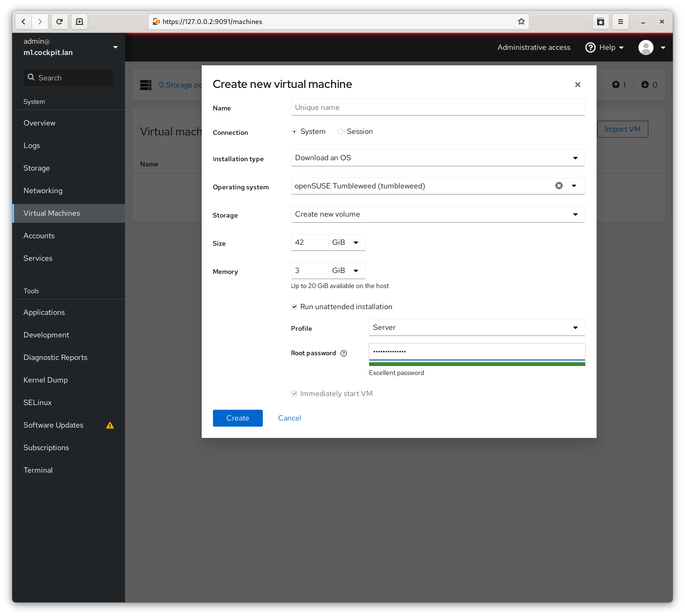Screen dimensions: 685x616
Task: Uncheck Run unattended installation
Action: [x=294, y=307]
